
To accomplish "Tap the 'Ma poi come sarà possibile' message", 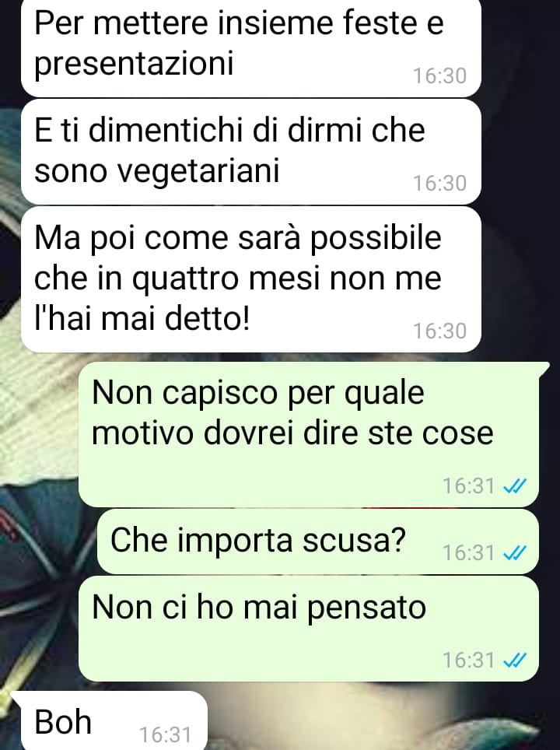I will point(250,279).
